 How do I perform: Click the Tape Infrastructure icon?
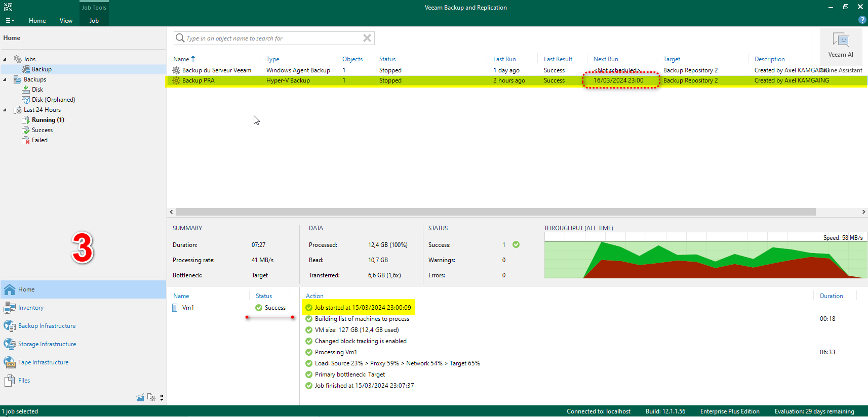pyautogui.click(x=10, y=362)
